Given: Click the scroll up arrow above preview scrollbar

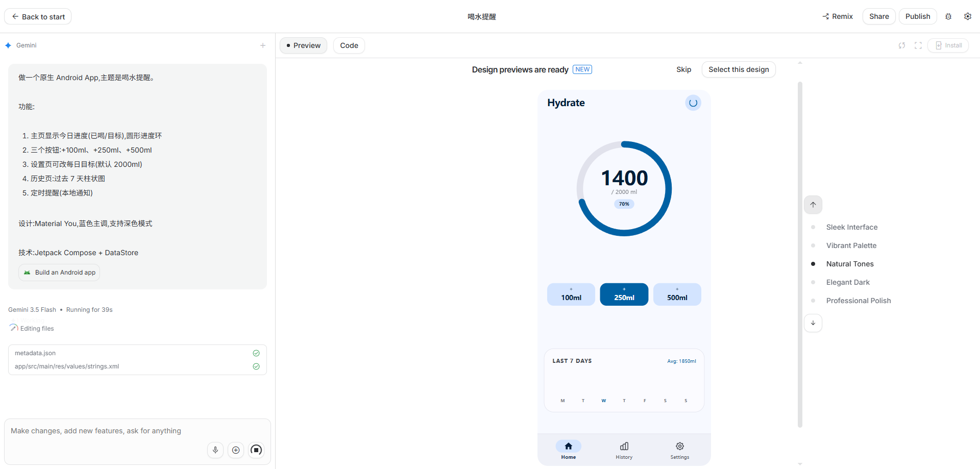Looking at the screenshot, I should coord(800,63).
